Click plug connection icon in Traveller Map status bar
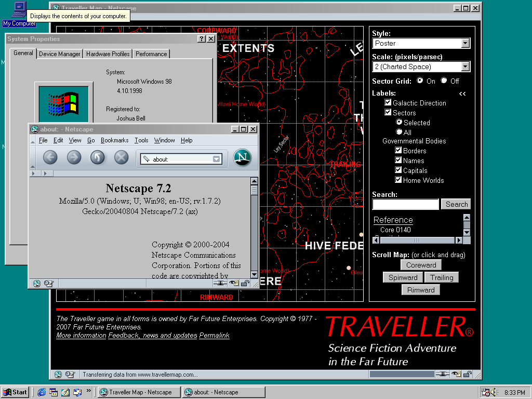This screenshot has height=399, width=532. point(443,374)
